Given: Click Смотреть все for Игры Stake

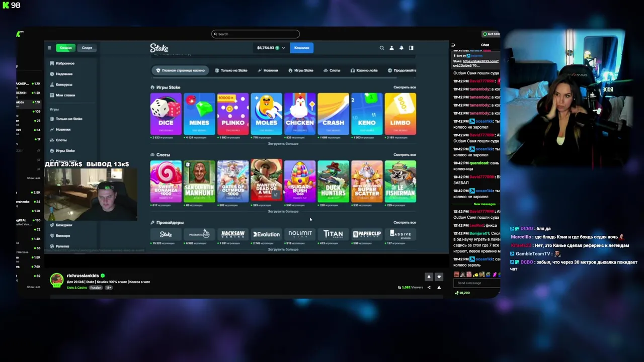Looking at the screenshot, I should (x=405, y=87).
